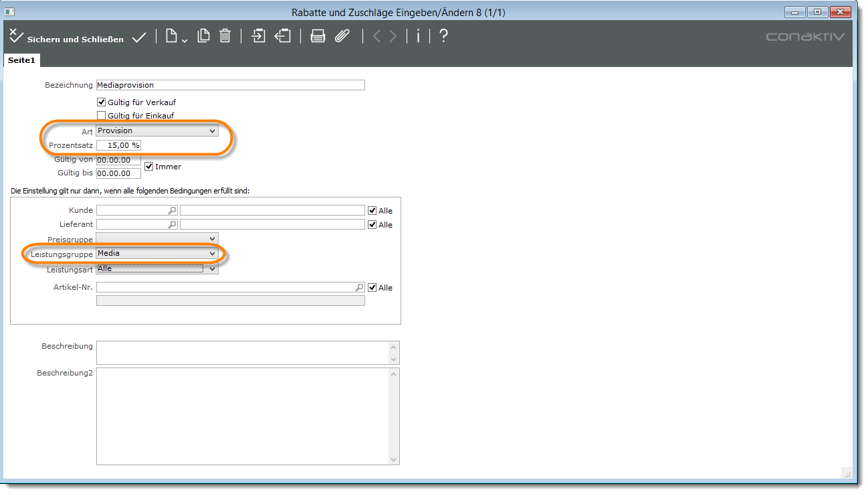The image size is (868, 494).
Task: Select the 'Seite1' tab
Action: point(21,60)
